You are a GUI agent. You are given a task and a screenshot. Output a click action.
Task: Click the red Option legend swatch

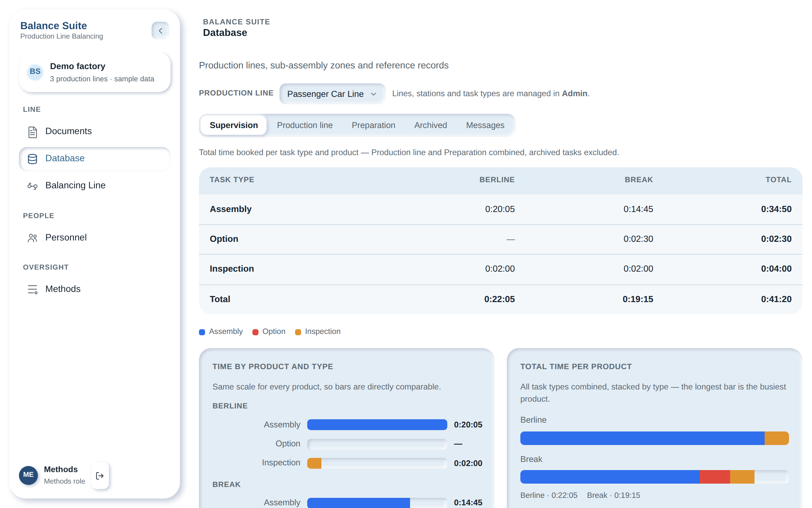255,332
